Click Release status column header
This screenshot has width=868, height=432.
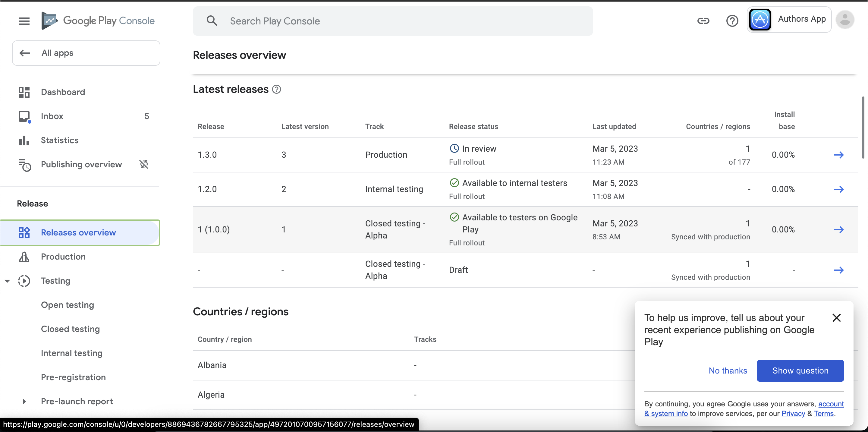click(x=473, y=127)
